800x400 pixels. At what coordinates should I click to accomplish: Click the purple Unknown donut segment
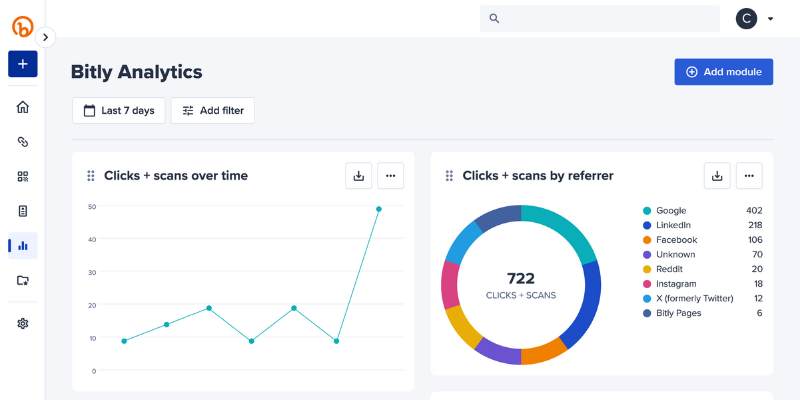(497, 353)
